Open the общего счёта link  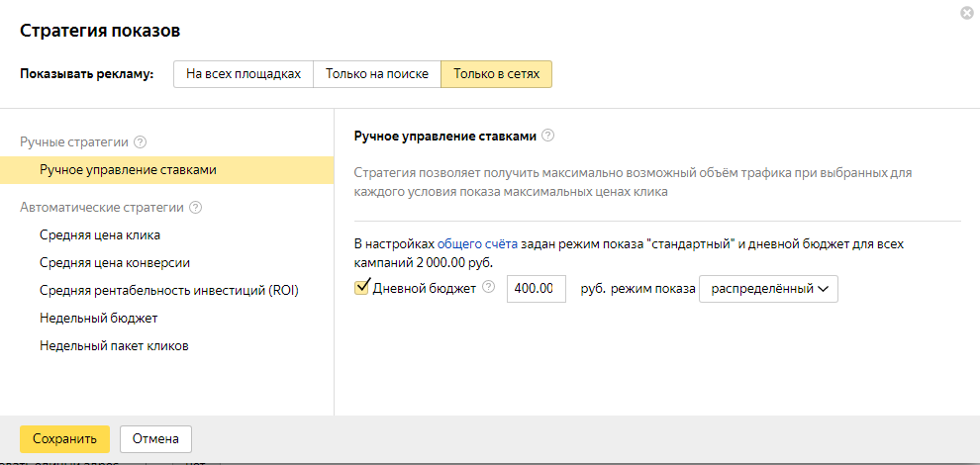tap(478, 243)
